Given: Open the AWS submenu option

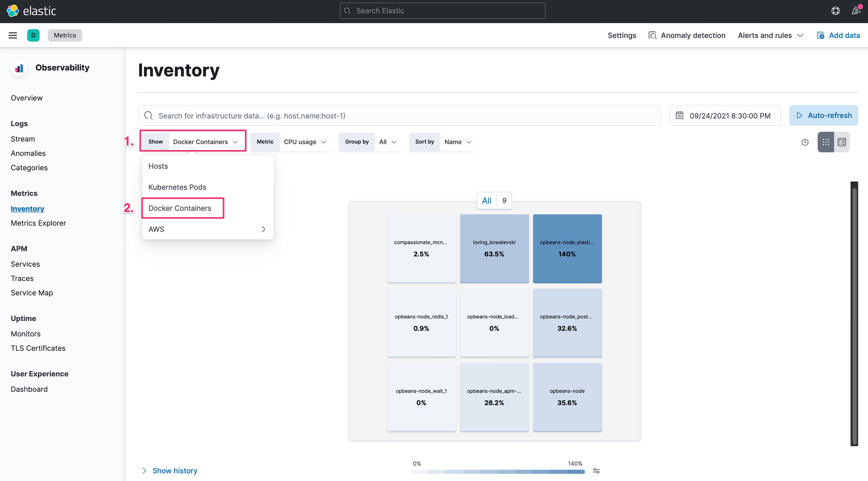Looking at the screenshot, I should click(207, 229).
